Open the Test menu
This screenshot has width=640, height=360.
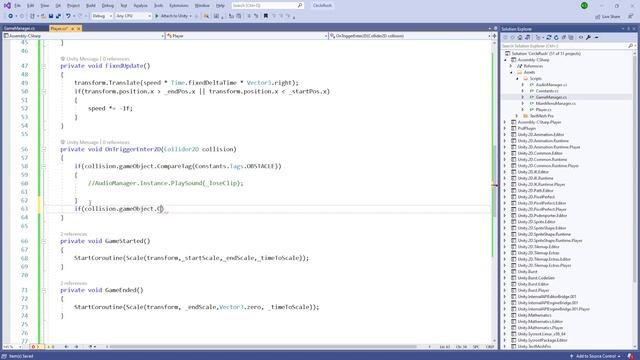point(124,6)
